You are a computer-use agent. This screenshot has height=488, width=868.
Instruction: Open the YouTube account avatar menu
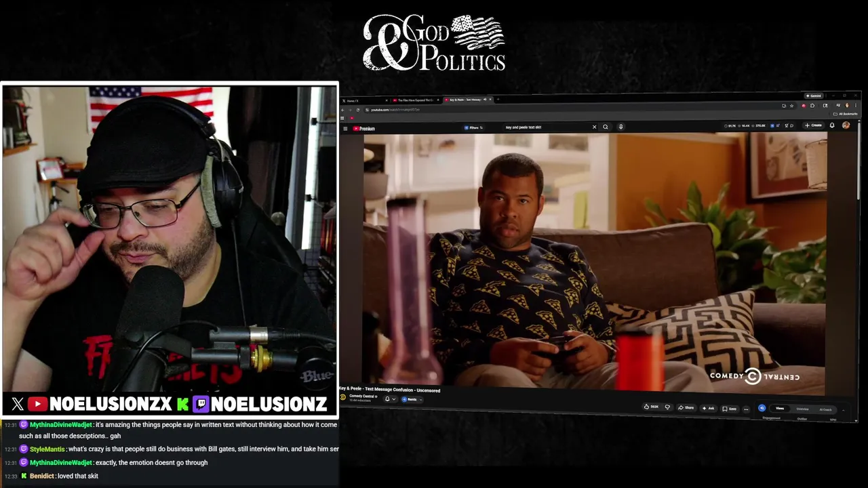tap(846, 125)
